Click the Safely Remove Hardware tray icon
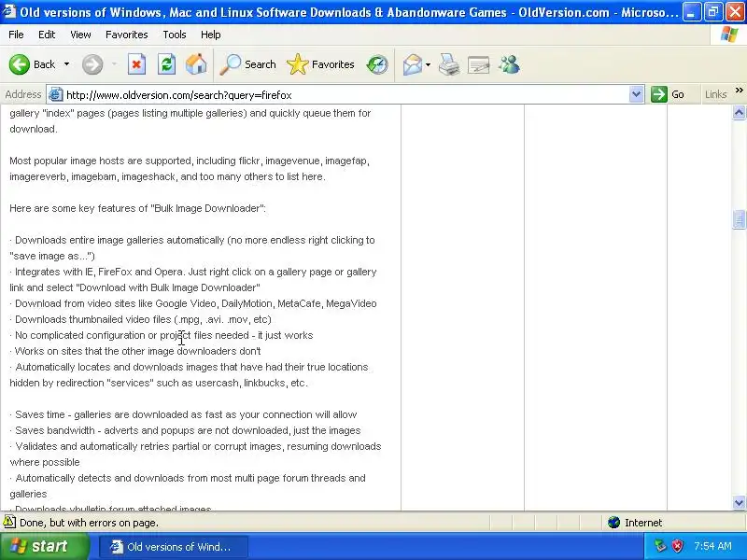The height and width of the screenshot is (560, 747). point(660,546)
